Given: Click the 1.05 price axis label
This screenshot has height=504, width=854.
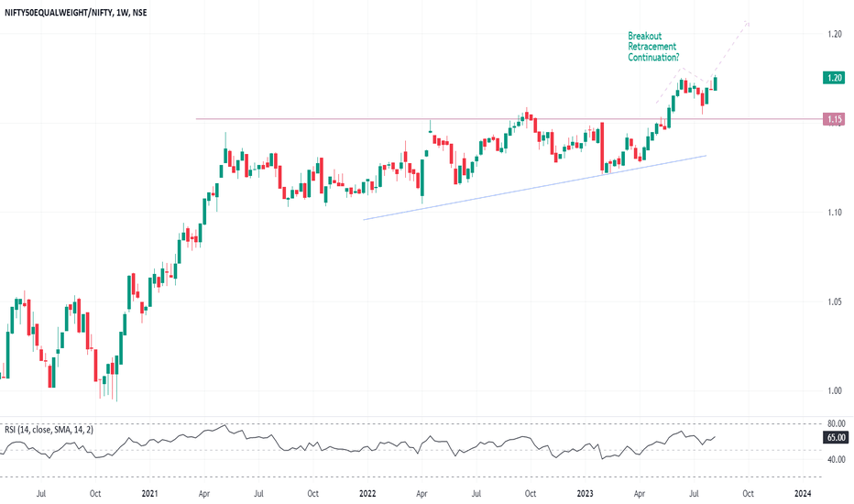Looking at the screenshot, I should (x=834, y=301).
